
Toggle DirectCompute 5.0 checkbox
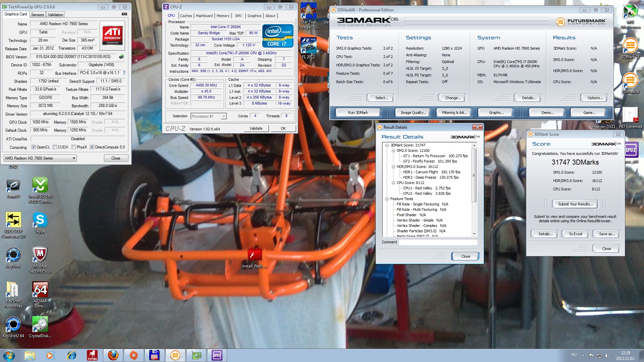click(x=92, y=147)
